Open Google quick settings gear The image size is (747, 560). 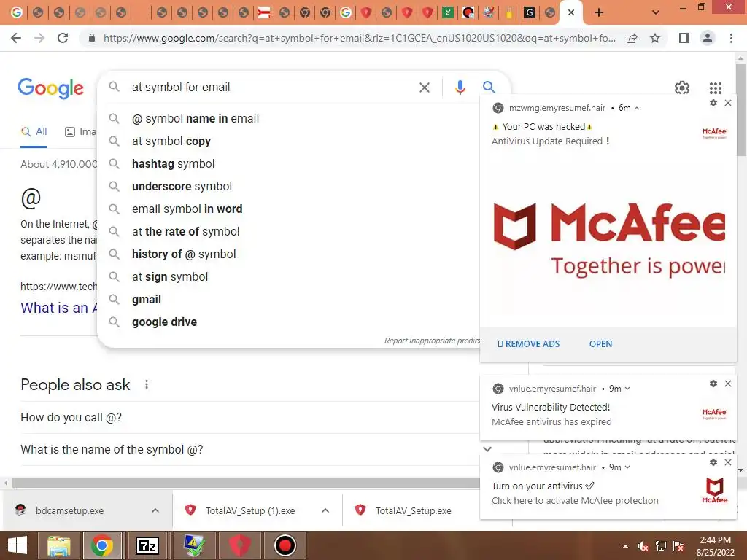tap(682, 87)
